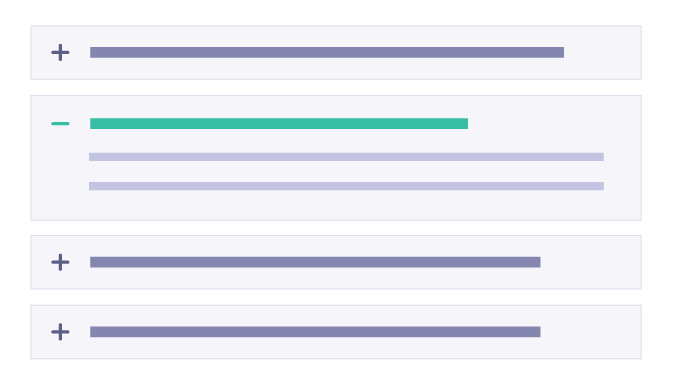Image resolution: width=675 pixels, height=380 pixels.
Task: Click empty space after the bottom row's heading bar
Action: point(591,332)
